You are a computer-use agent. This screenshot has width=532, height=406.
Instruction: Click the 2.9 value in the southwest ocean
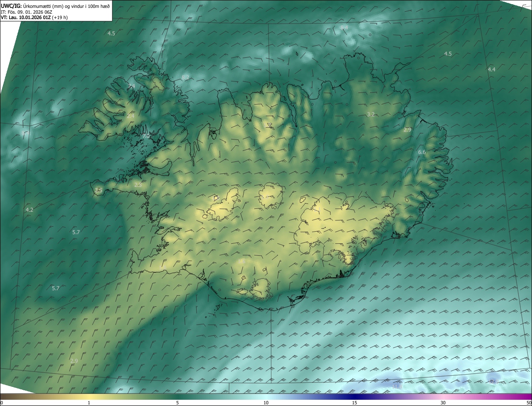point(74,361)
